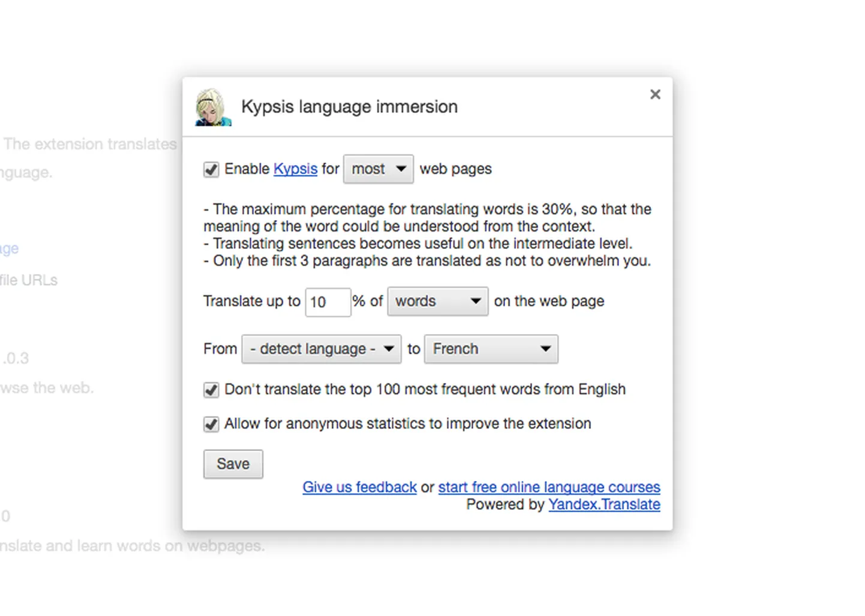Click the translation percentage input field
This screenshot has width=865, height=616.
[x=328, y=302]
